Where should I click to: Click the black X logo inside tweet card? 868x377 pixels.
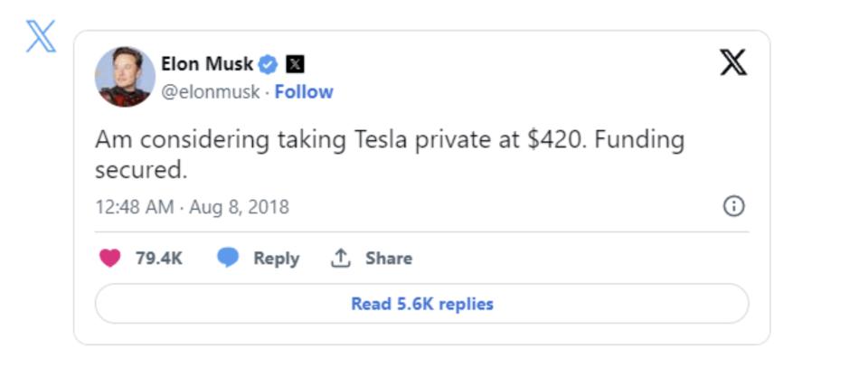[733, 62]
